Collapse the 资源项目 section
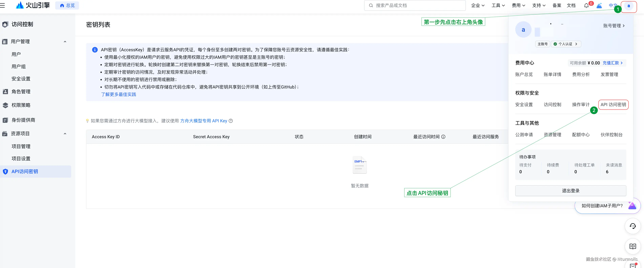 point(65,134)
